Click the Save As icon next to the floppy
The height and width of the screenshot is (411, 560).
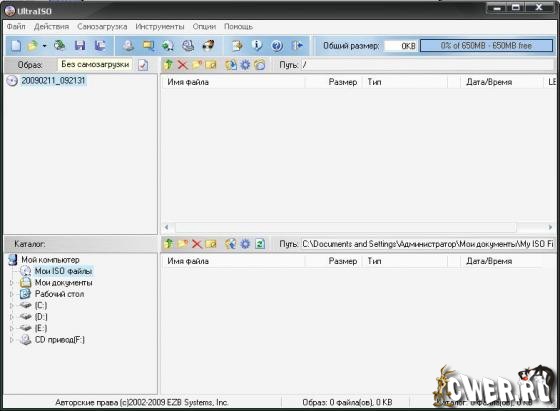tap(100, 46)
